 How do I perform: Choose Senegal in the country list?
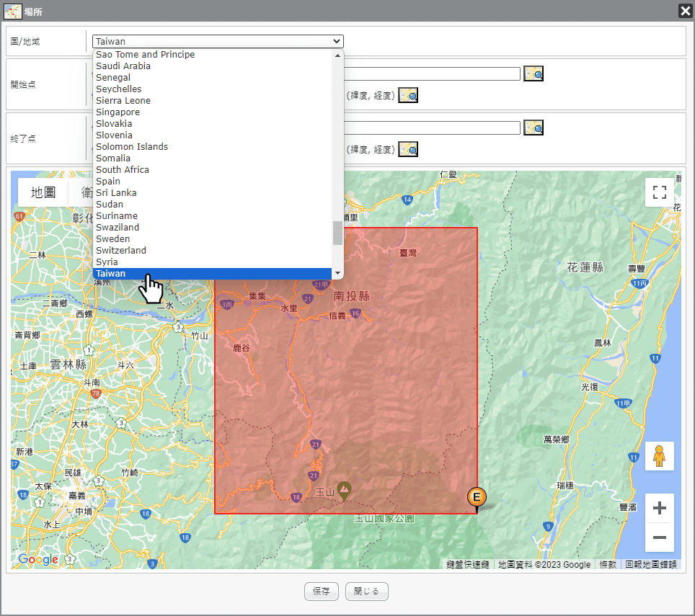coord(212,78)
